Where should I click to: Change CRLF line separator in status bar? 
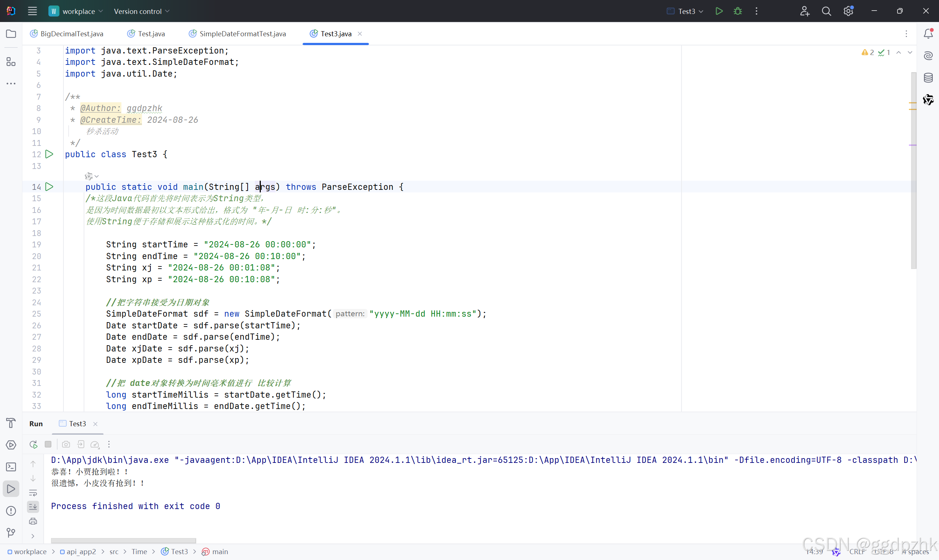click(x=858, y=552)
